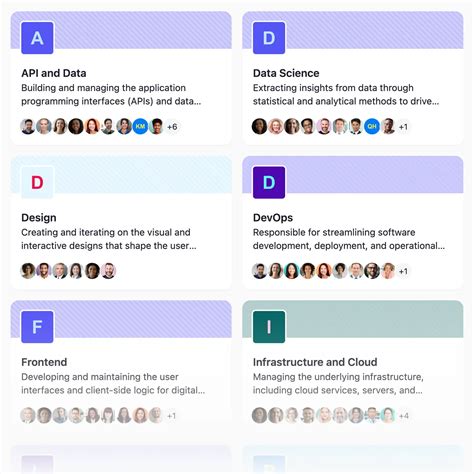474x474 pixels.
Task: Open the Data Science team title
Action: (286, 73)
